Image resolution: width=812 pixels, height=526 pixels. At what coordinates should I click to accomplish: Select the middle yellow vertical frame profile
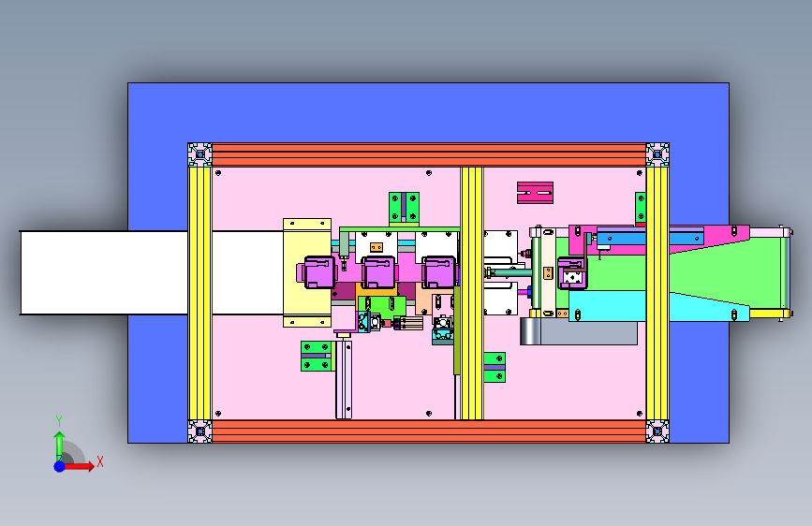click(x=472, y=293)
